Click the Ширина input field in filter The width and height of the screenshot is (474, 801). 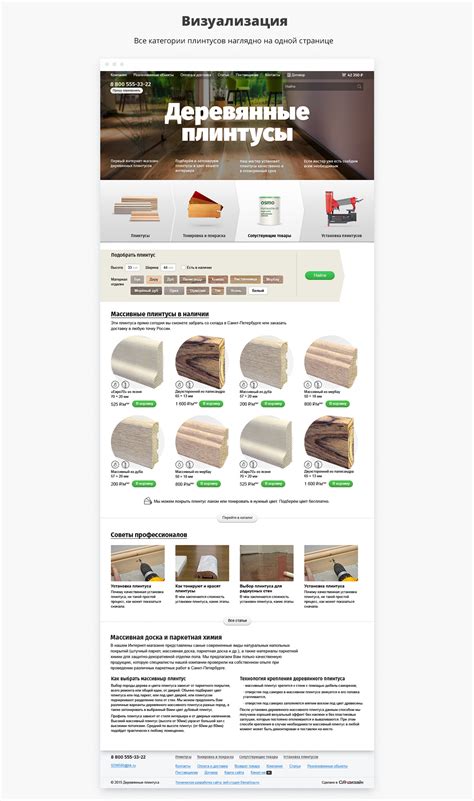(x=168, y=267)
